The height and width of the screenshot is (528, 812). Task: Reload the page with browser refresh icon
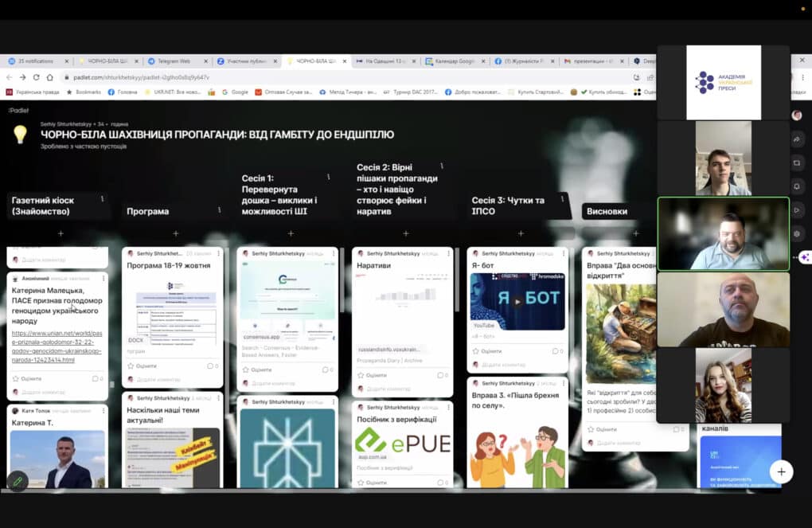37,77
